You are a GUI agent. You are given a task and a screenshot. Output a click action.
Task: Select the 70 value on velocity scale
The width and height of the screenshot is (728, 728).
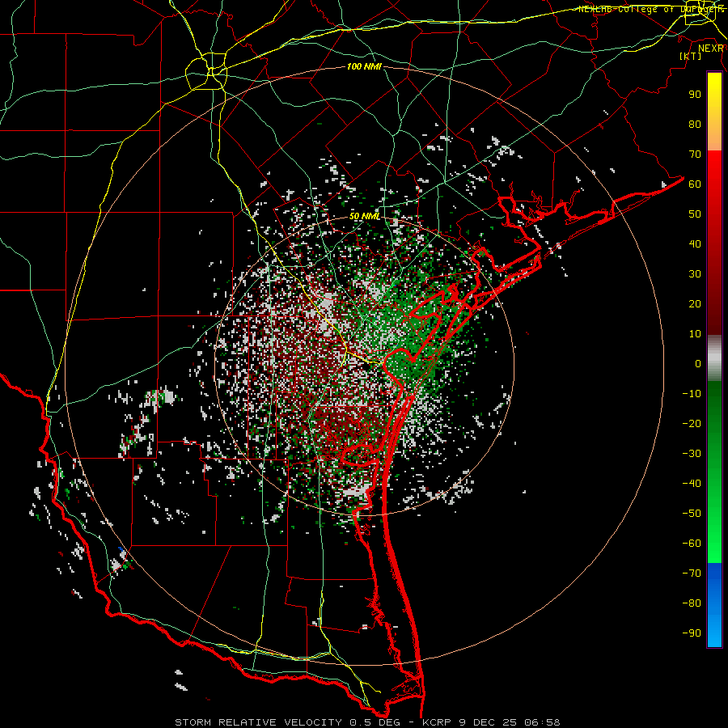(695, 154)
